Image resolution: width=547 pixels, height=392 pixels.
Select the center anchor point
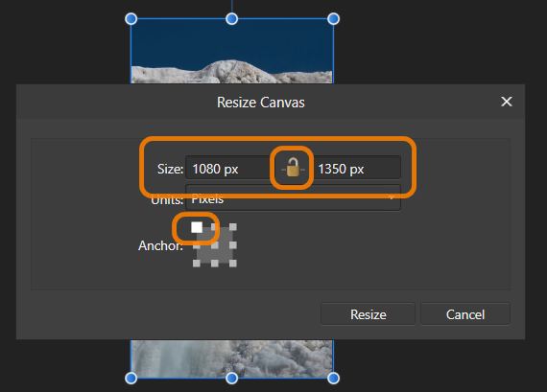(x=215, y=245)
